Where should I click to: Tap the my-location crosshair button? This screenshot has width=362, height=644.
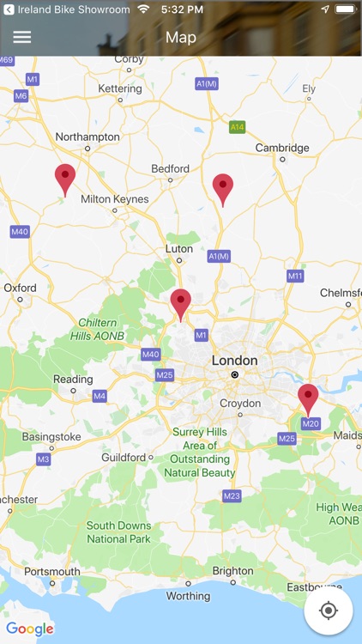tap(329, 611)
